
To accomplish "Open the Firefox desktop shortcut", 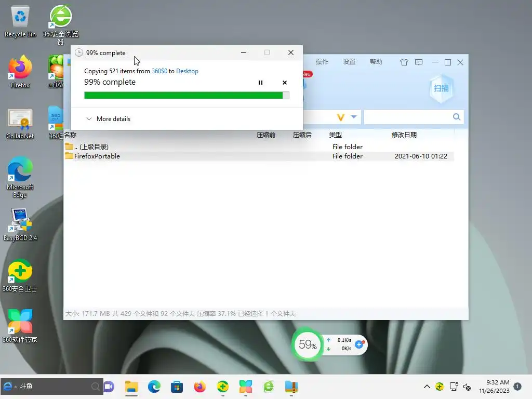I will (20, 72).
